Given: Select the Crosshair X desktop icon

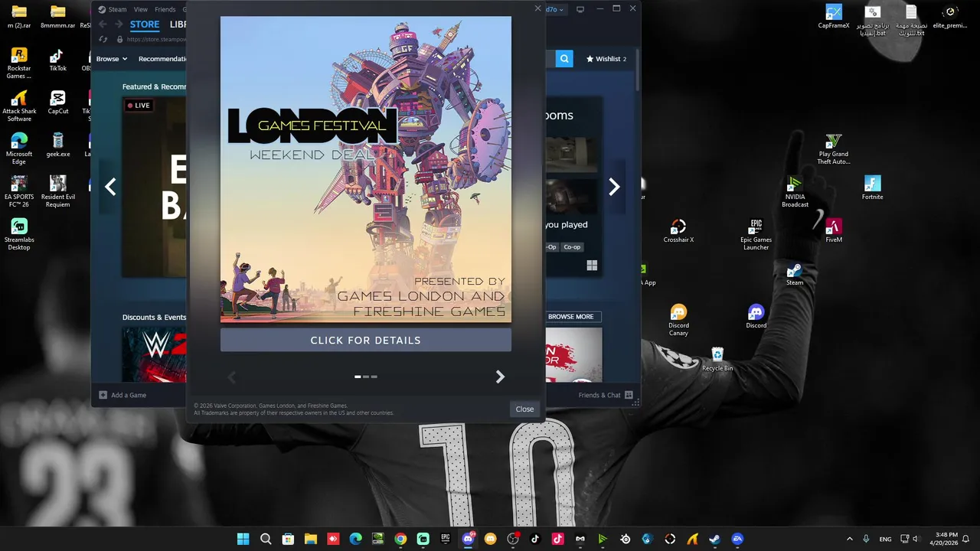Looking at the screenshot, I should (x=678, y=231).
